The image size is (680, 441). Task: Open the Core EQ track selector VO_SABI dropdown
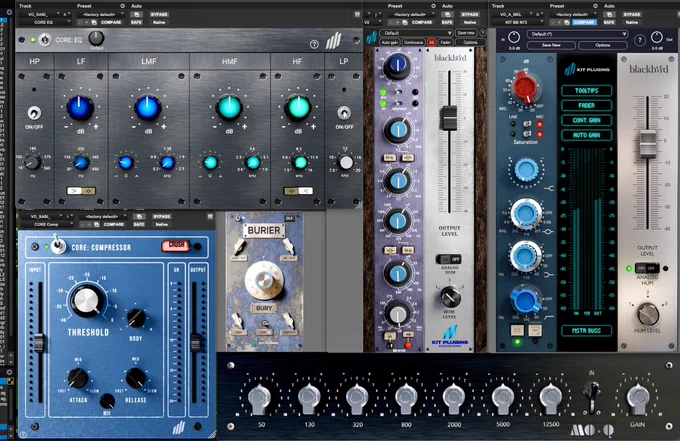point(45,14)
